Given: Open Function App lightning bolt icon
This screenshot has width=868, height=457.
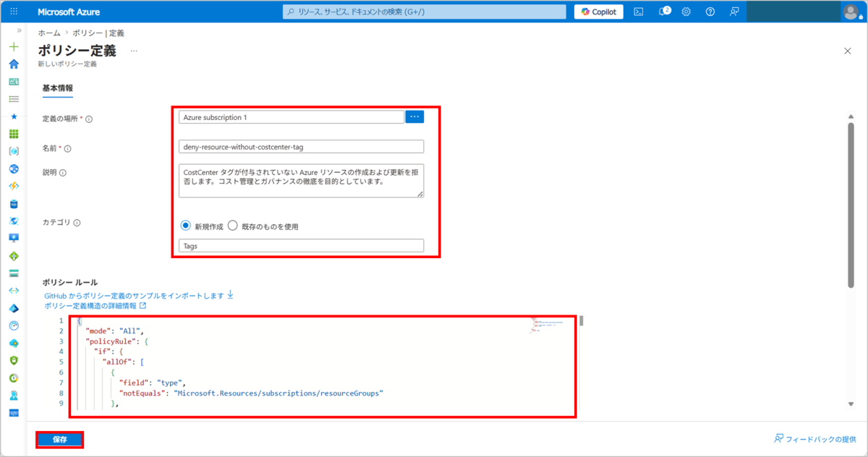Looking at the screenshot, I should [14, 186].
